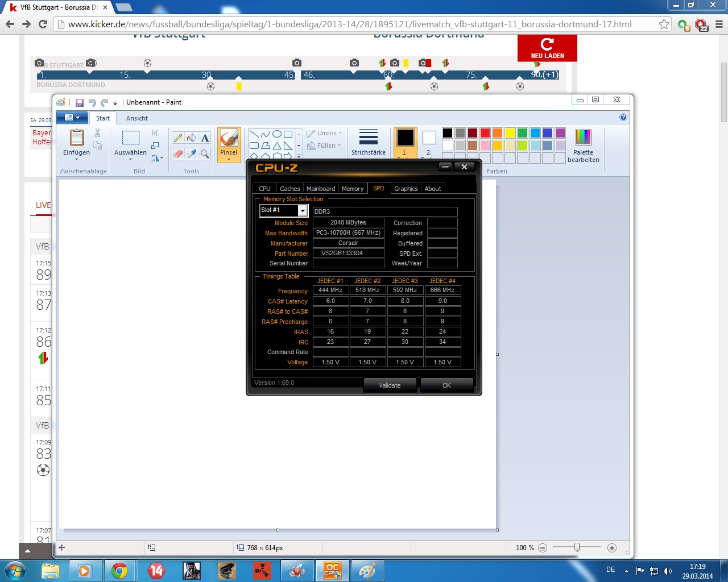Switch to the About tab in CPU-Z
728x582 pixels.
click(433, 189)
